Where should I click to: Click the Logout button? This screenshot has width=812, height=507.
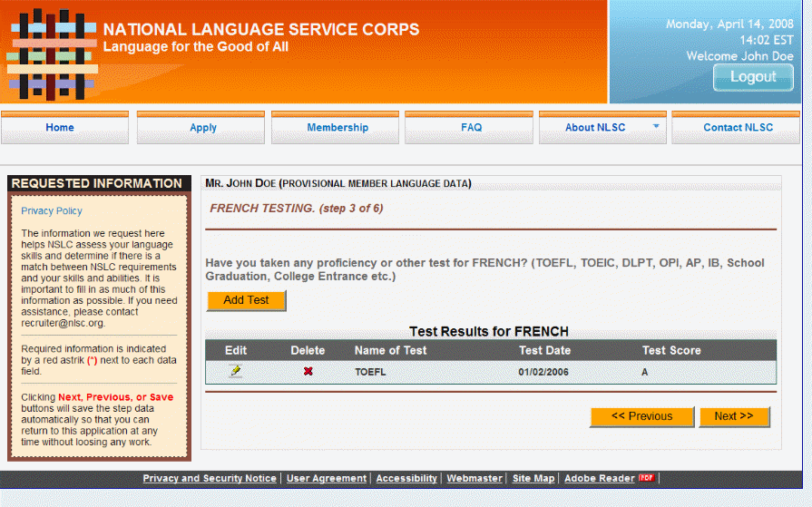(x=753, y=77)
